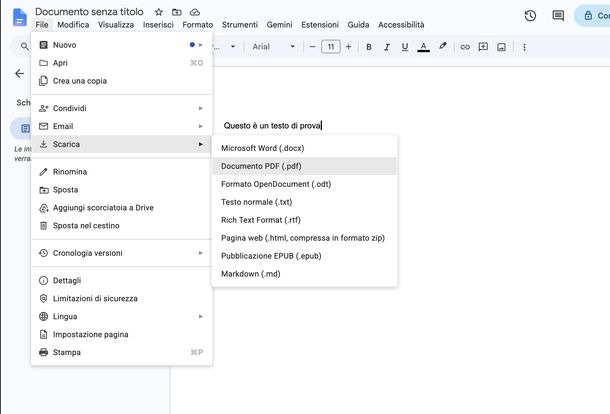Download as Formato OpenDocument (.odt)
The height and width of the screenshot is (414, 610).
click(305, 184)
